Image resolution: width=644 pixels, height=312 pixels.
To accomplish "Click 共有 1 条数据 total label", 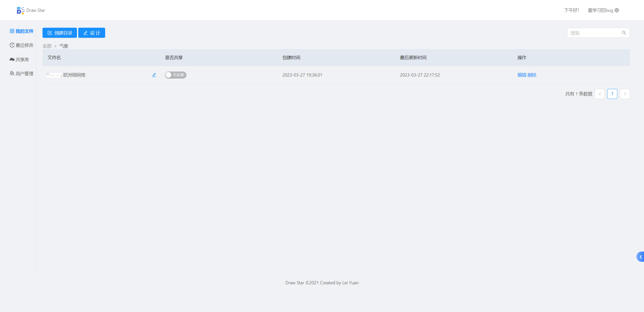I will point(579,94).
